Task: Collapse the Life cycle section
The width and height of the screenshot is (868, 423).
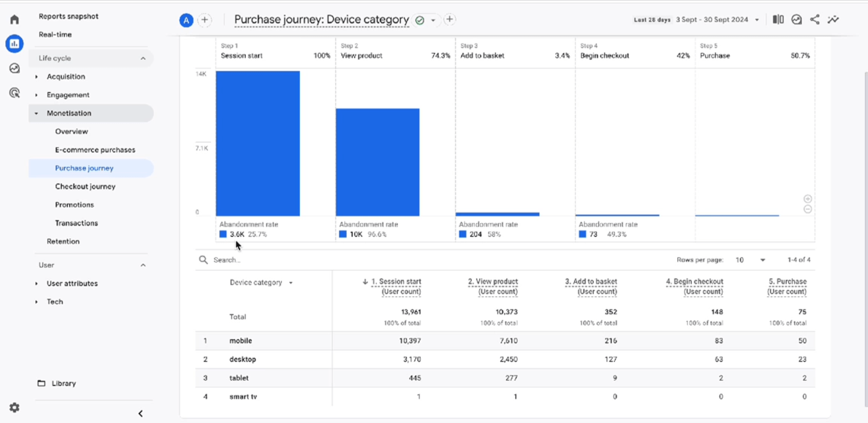Action: [x=143, y=58]
